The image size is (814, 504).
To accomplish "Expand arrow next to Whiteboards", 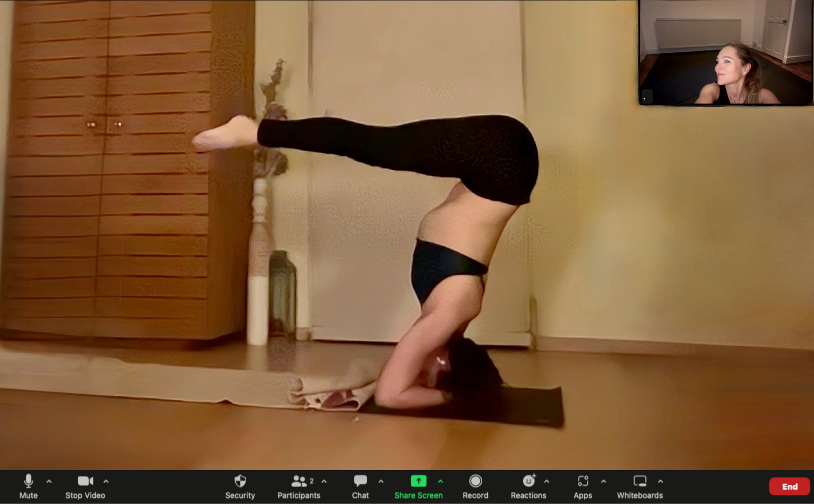I will click(661, 481).
